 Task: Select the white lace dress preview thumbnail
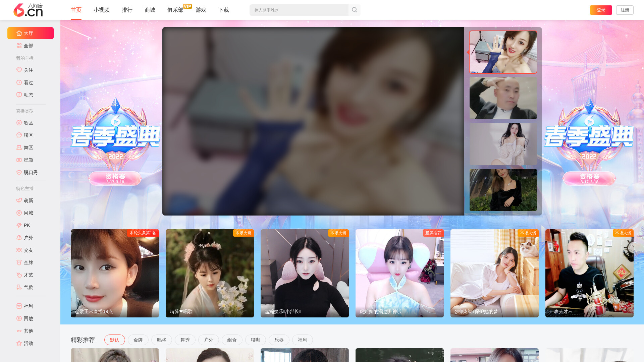click(x=503, y=144)
